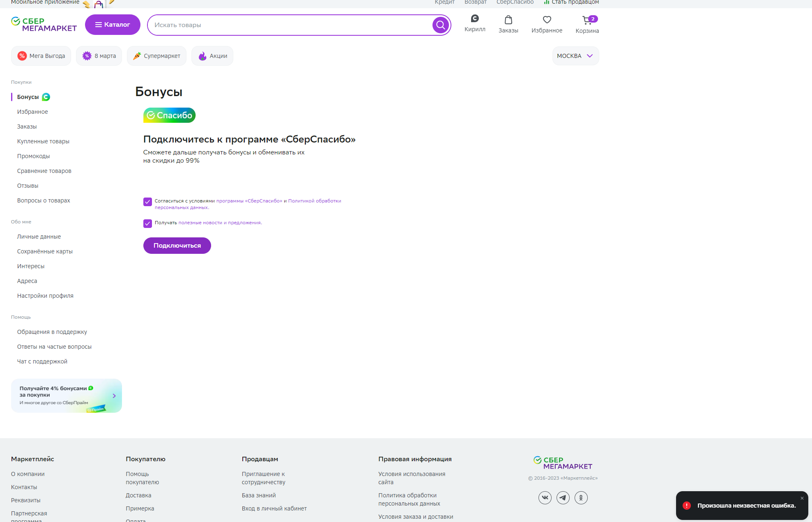Screen dimensions: 812x522
Task: Open footer Примерка link
Action: tap(140, 508)
